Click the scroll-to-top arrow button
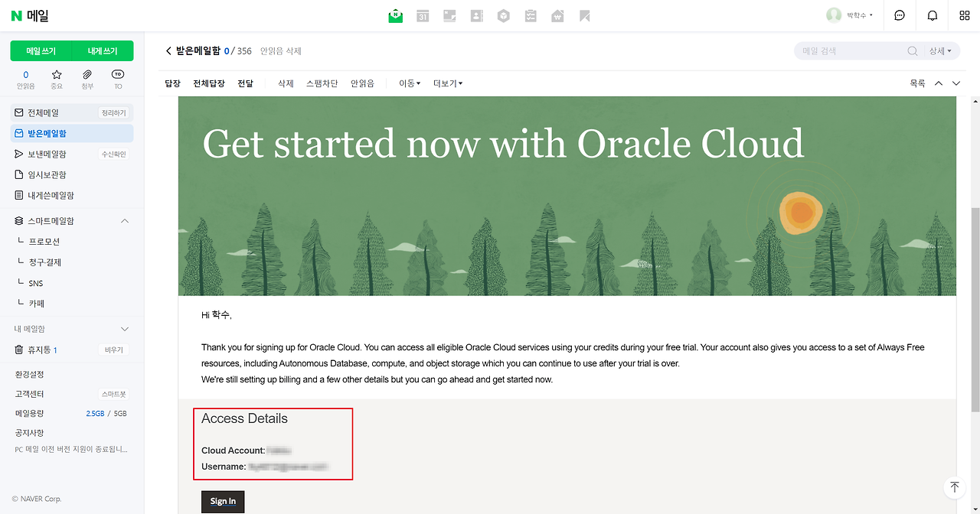980x514 pixels. pos(954,487)
